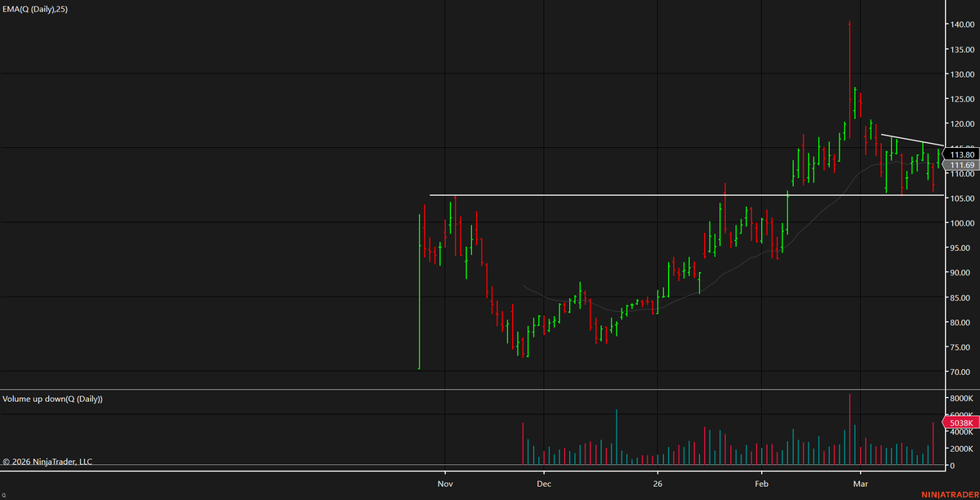The height and width of the screenshot is (500, 980).
Task: Click the 2000K volume axis label
Action: tap(961, 449)
